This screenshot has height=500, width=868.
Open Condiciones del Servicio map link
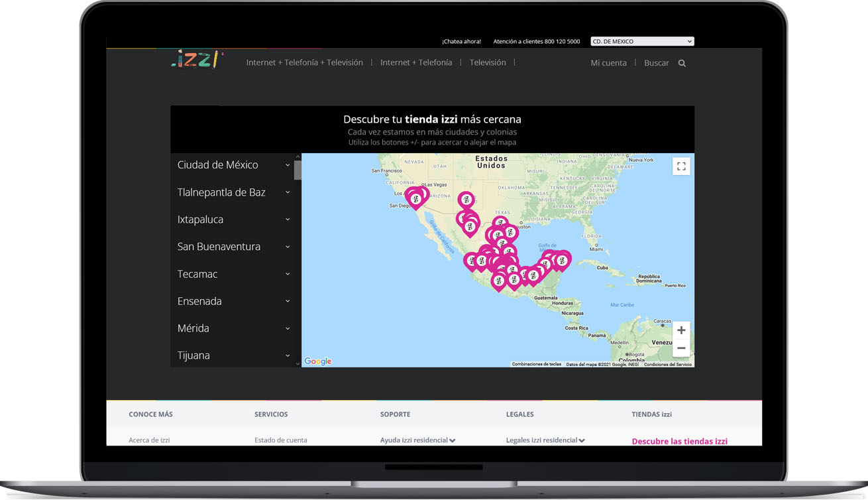tap(667, 364)
